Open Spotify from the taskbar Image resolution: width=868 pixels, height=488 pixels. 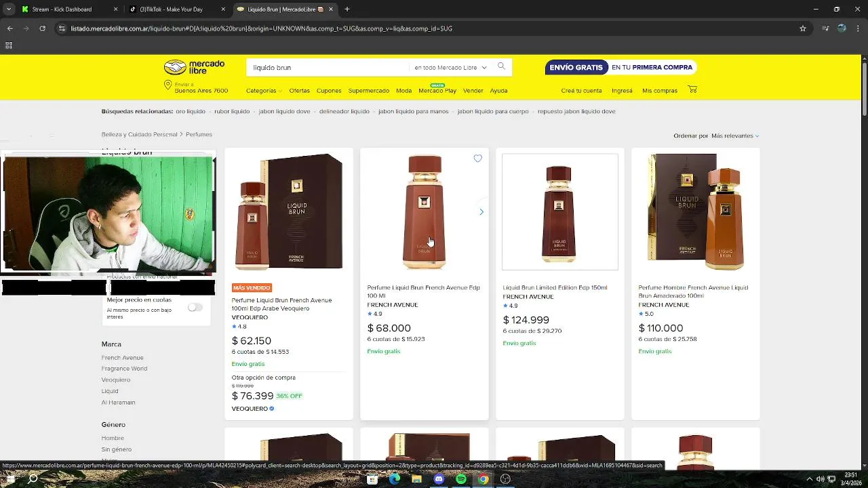coord(461,479)
